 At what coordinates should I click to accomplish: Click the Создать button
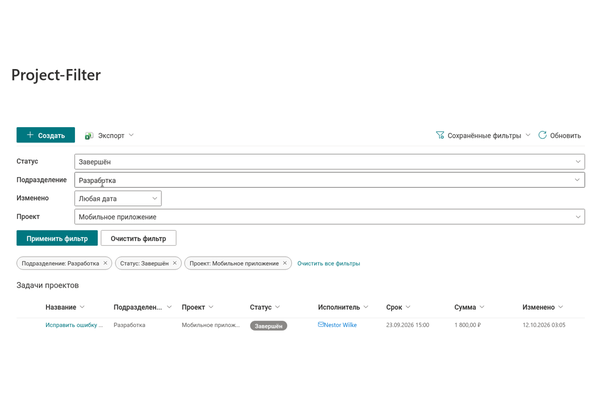click(x=46, y=135)
